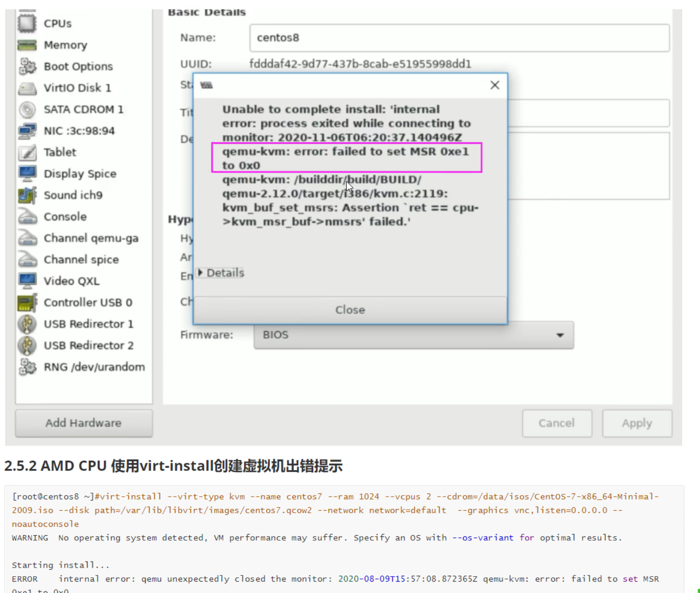Click the Display Spice monitor icon
Image resolution: width=700 pixels, height=593 pixels.
[x=27, y=174]
